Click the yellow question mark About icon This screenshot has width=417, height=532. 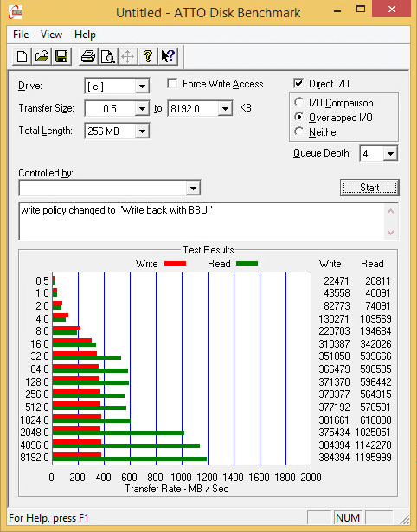pos(148,56)
